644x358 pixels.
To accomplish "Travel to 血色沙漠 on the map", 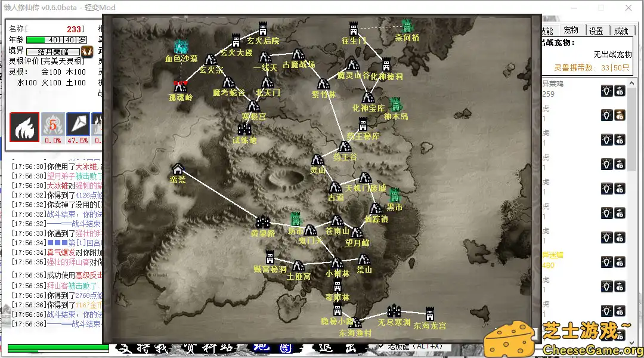I will click(x=181, y=47).
